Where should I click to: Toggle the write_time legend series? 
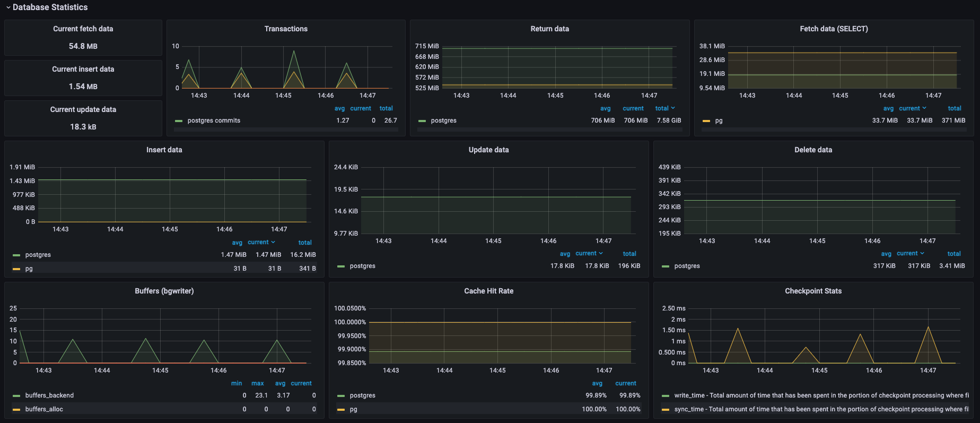tap(821, 395)
